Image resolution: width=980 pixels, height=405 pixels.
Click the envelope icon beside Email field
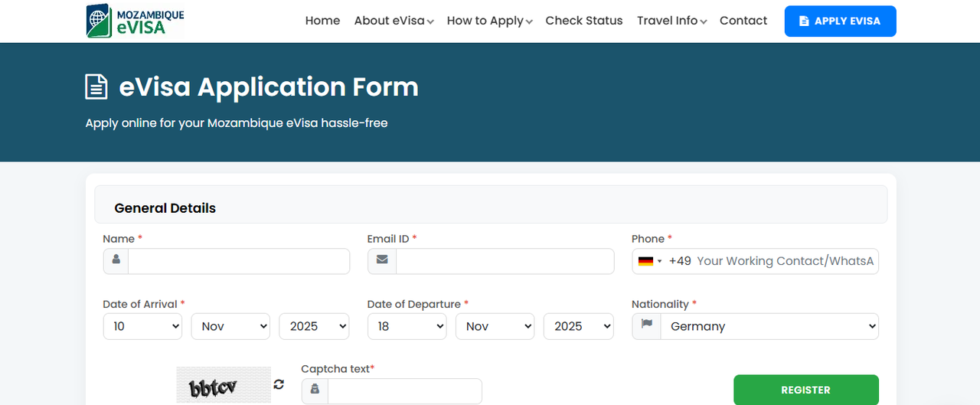(381, 260)
